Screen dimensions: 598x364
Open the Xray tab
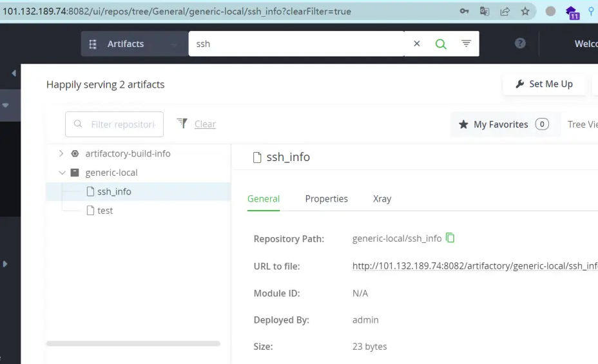click(382, 198)
